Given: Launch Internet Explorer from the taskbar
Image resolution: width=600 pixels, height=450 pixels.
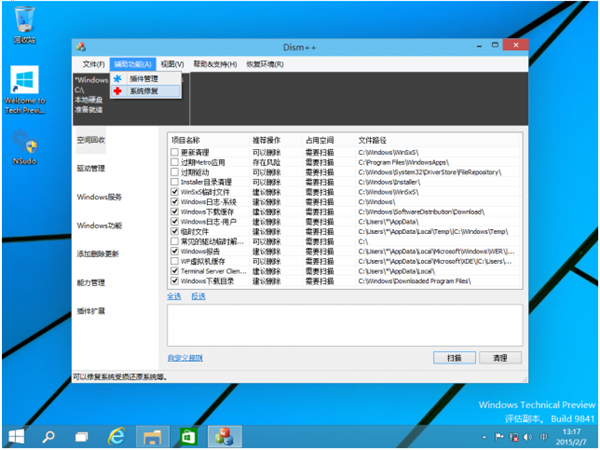Looking at the screenshot, I should (117, 436).
